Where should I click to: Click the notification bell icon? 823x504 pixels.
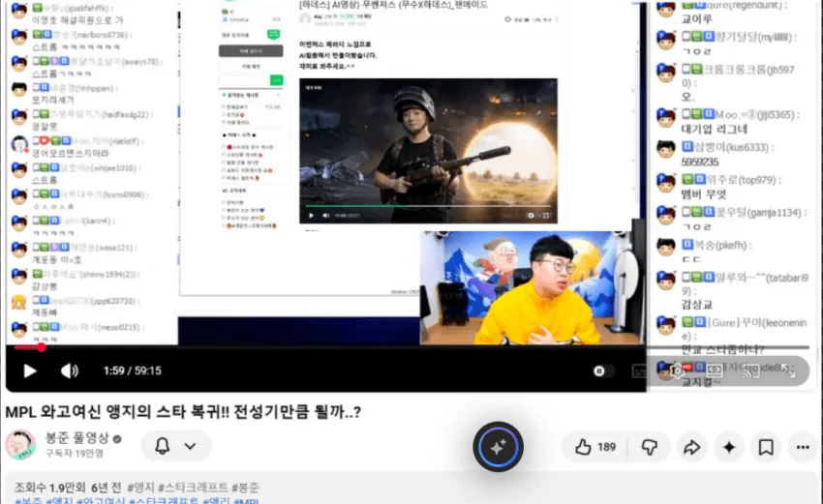[x=163, y=446]
